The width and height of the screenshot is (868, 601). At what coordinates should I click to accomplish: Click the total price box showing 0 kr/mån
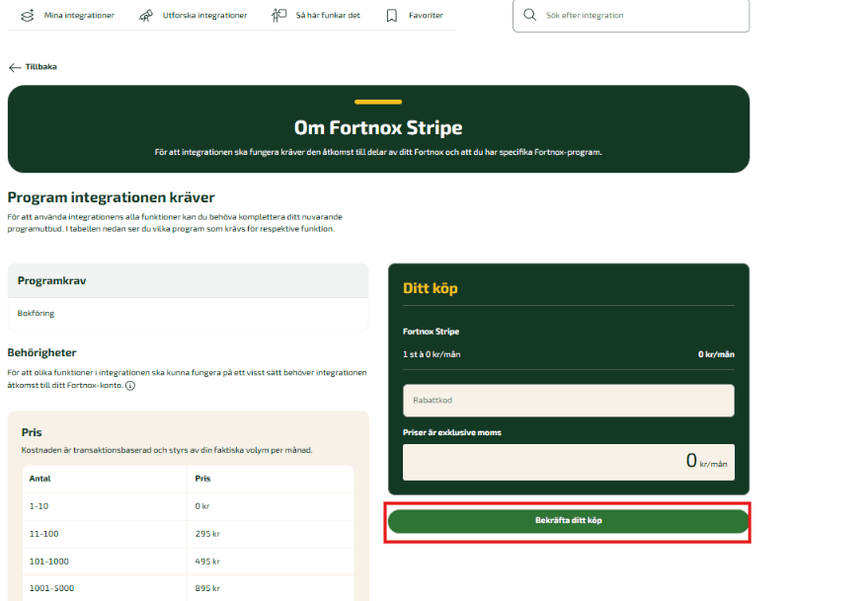568,462
